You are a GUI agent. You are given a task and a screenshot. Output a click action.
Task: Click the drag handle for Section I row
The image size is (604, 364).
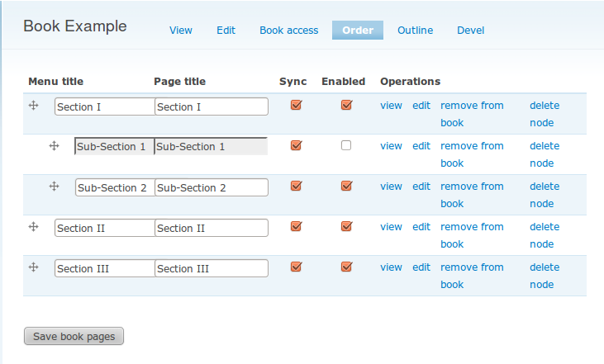pos(34,106)
